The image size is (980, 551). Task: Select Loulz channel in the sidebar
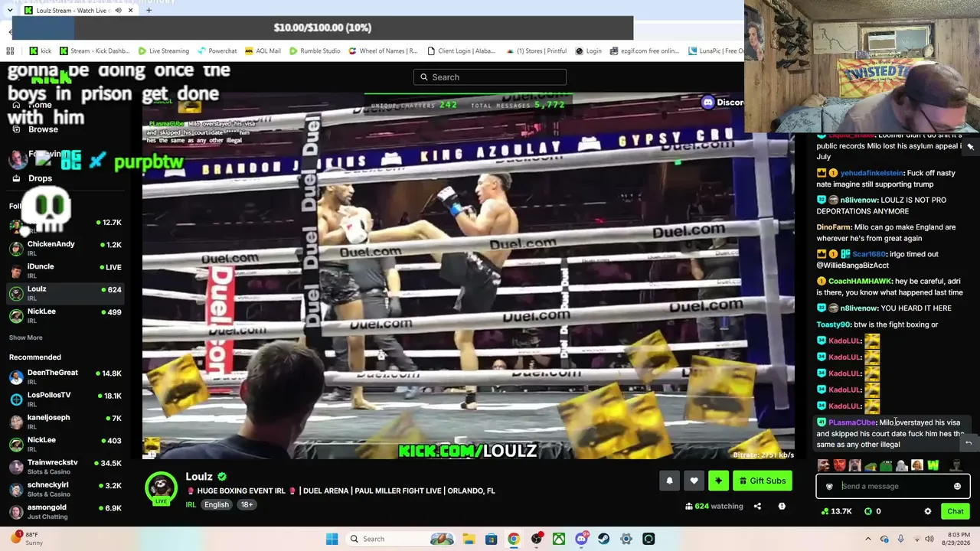[x=65, y=293]
